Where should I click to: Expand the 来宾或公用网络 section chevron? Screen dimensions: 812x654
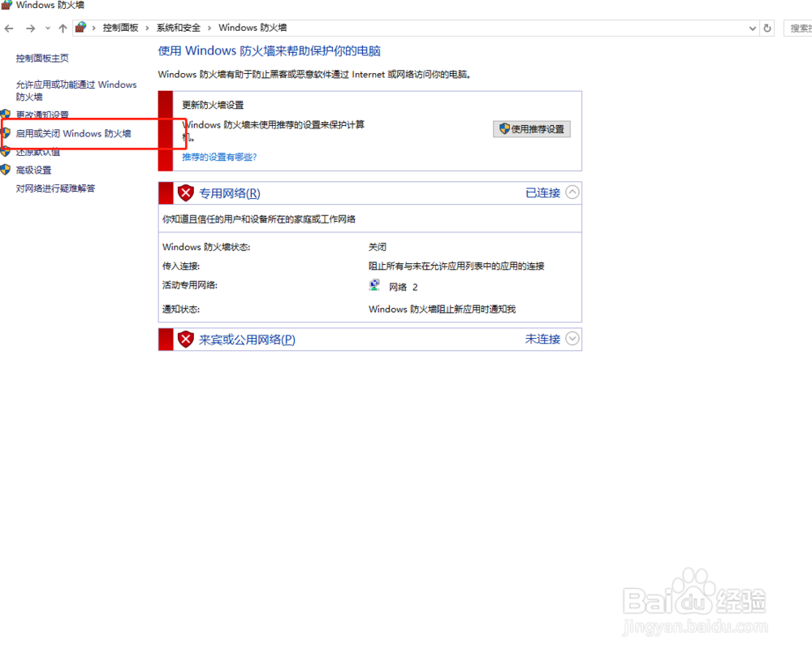click(572, 339)
